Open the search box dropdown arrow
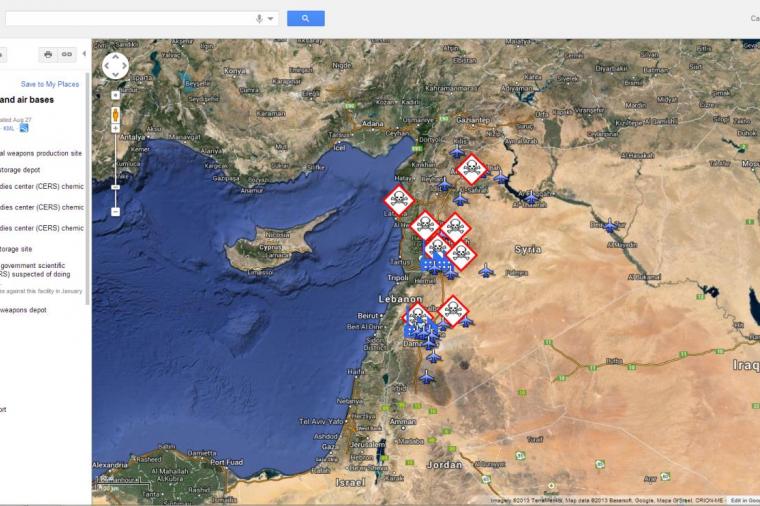The width and height of the screenshot is (760, 506). coord(270,18)
